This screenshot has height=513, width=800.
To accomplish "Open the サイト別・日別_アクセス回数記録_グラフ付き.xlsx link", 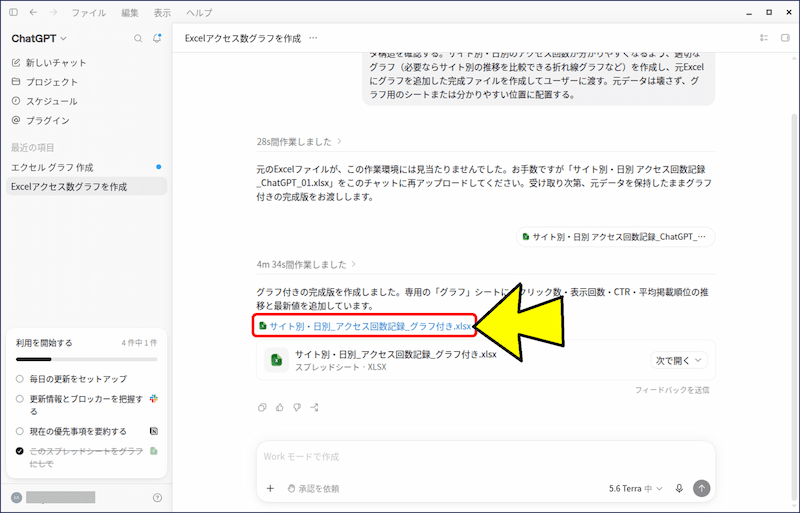I will tap(365, 326).
